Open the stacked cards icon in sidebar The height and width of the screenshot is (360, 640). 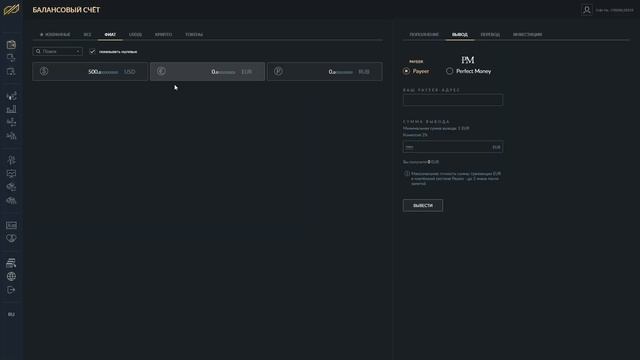tap(11, 262)
